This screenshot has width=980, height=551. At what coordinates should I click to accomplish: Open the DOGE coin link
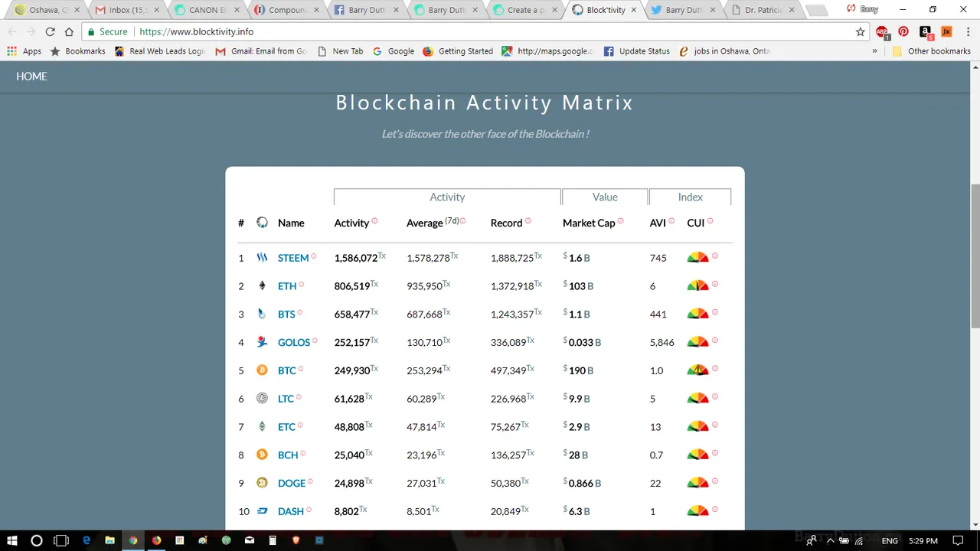coord(292,483)
